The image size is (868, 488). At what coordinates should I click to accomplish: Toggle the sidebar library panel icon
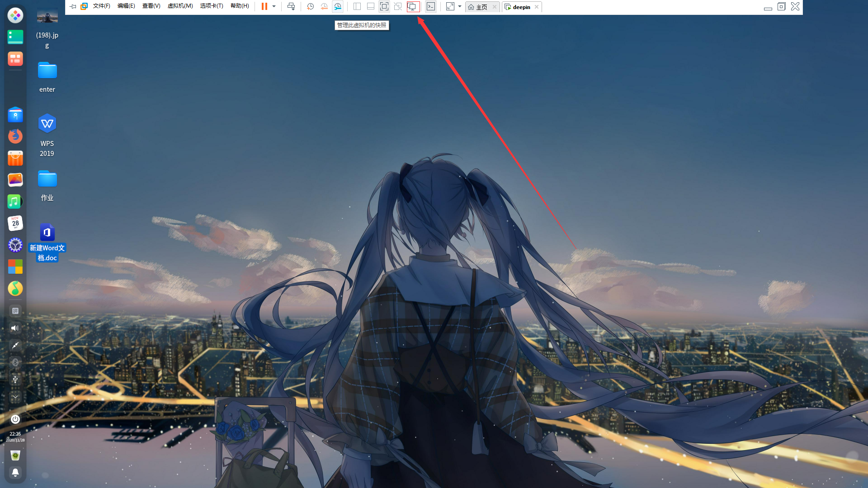[357, 6]
